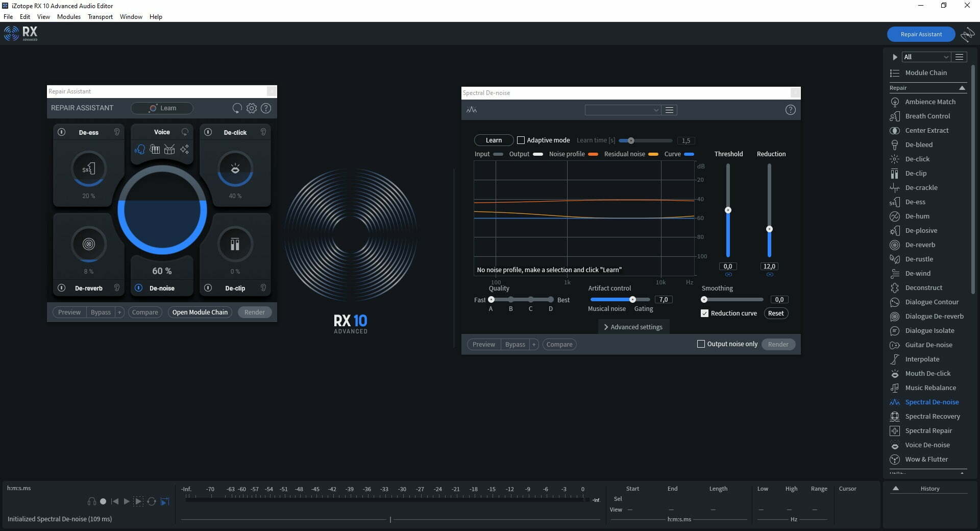The width and height of the screenshot is (980, 531).
Task: Expand the Advanced settings section
Action: 633,327
